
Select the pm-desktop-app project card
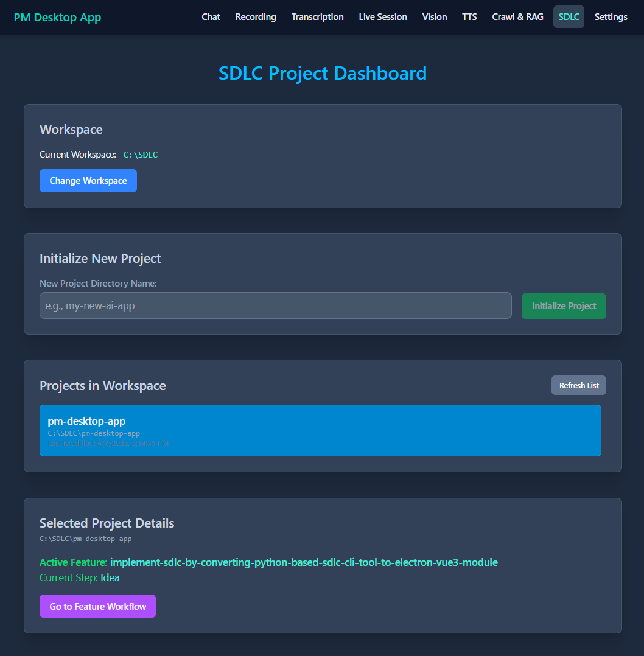321,430
